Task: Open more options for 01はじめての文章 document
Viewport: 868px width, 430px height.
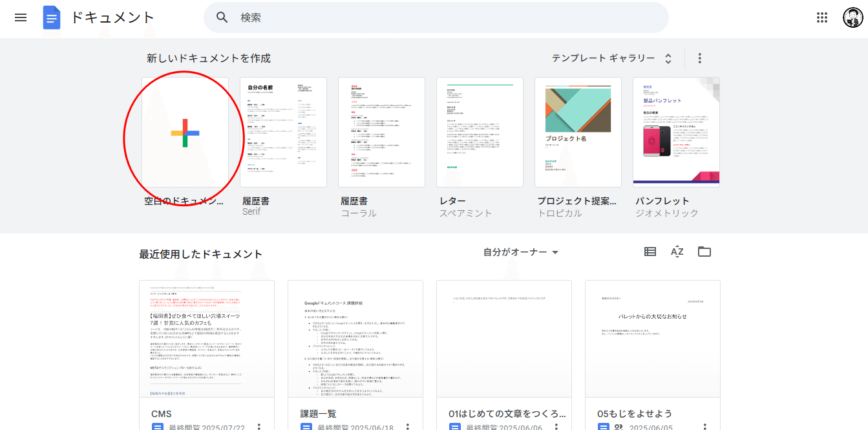Action: pyautogui.click(x=556, y=427)
